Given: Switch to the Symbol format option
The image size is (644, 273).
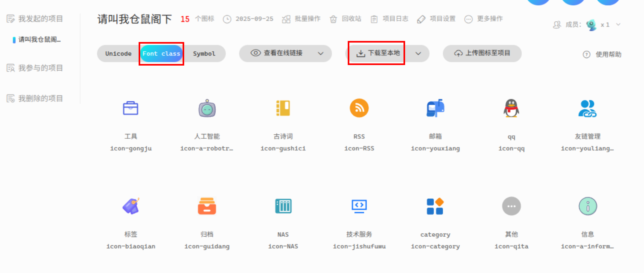Looking at the screenshot, I should coord(204,54).
